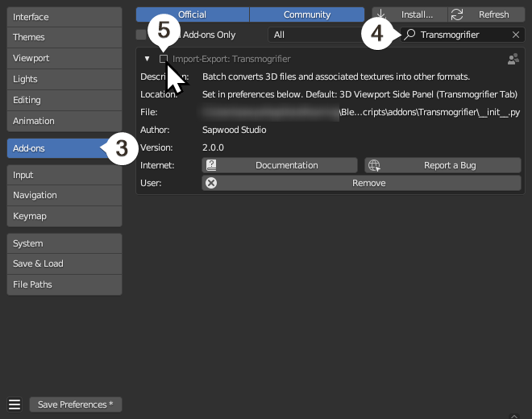The width and height of the screenshot is (532, 419).
Task: Click the community users icon beside Transmogrifier
Action: coord(513,59)
